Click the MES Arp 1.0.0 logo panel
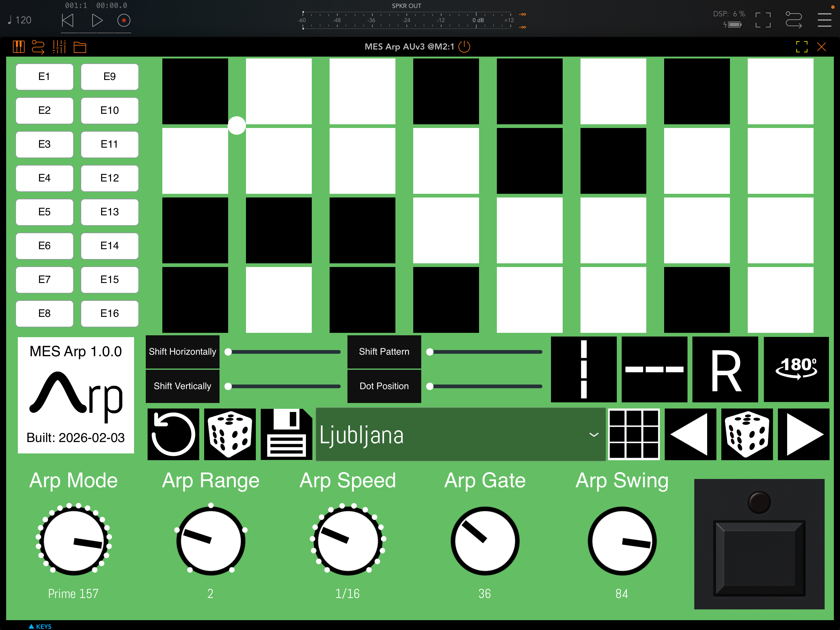840x630 pixels. coord(76,395)
